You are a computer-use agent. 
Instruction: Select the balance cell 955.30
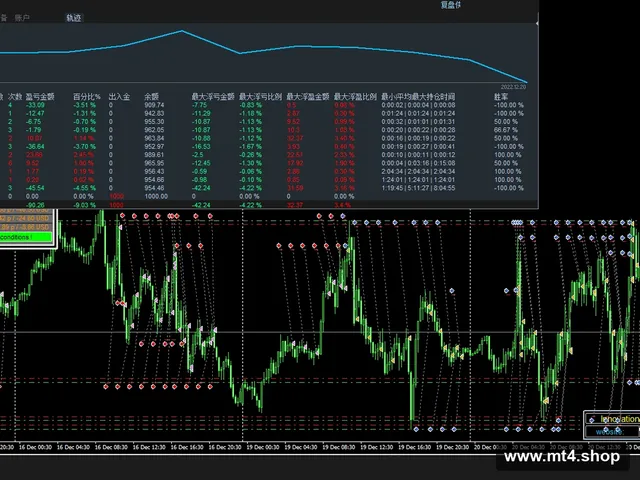click(x=154, y=122)
